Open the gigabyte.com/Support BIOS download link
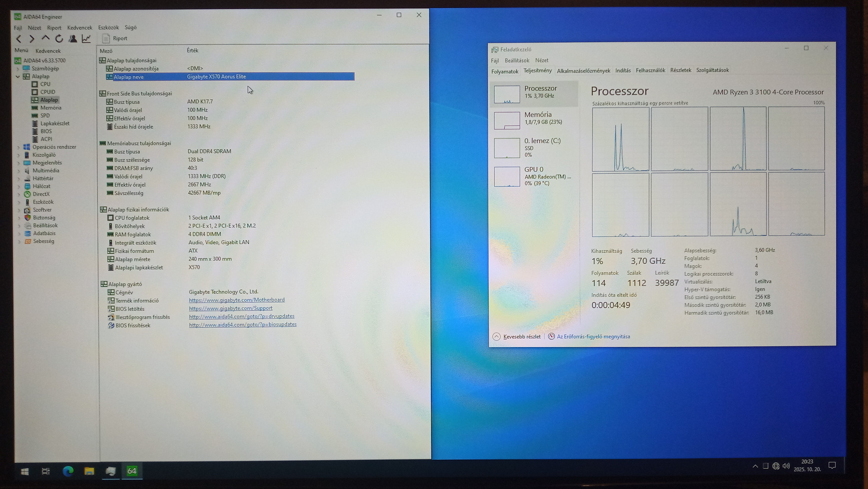 click(231, 308)
